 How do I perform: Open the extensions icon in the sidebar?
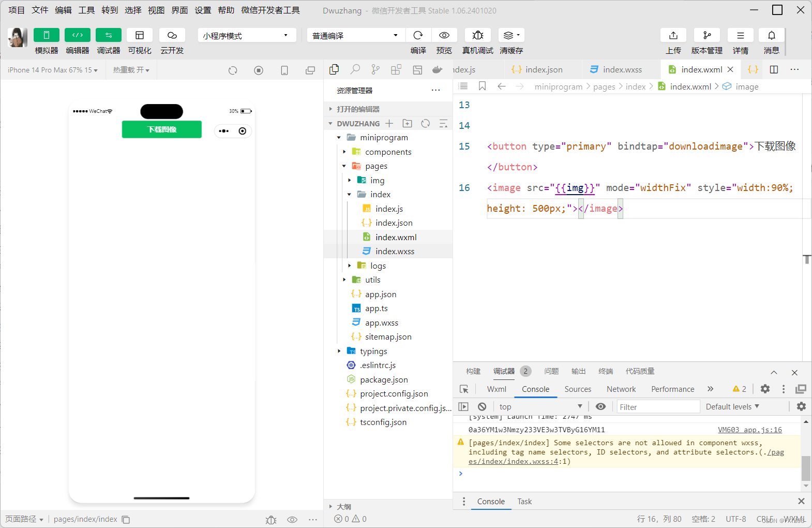(x=396, y=69)
